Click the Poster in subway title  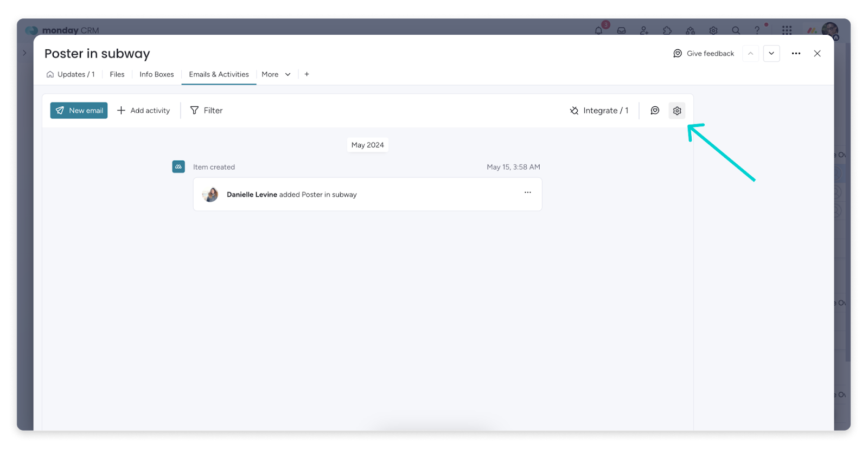[97, 53]
